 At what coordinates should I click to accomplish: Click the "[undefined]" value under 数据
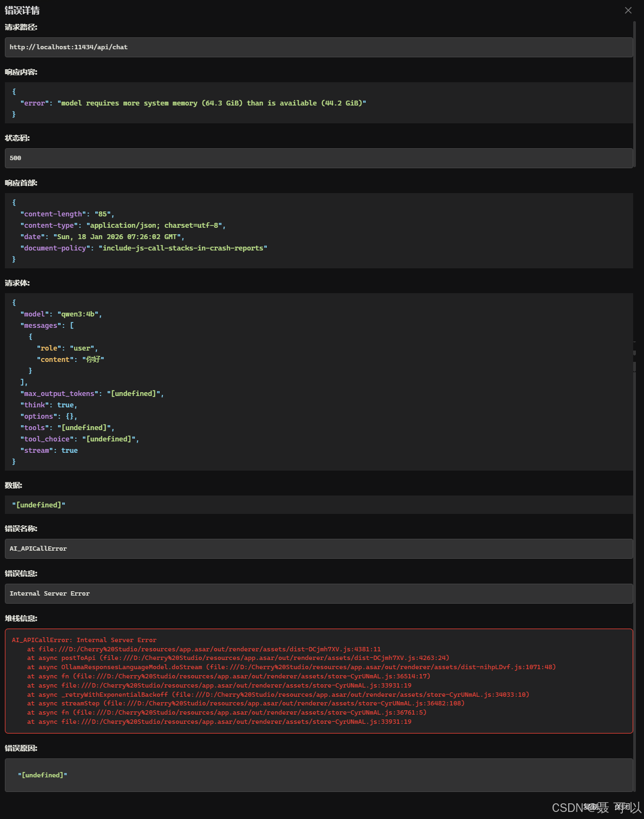tap(38, 505)
